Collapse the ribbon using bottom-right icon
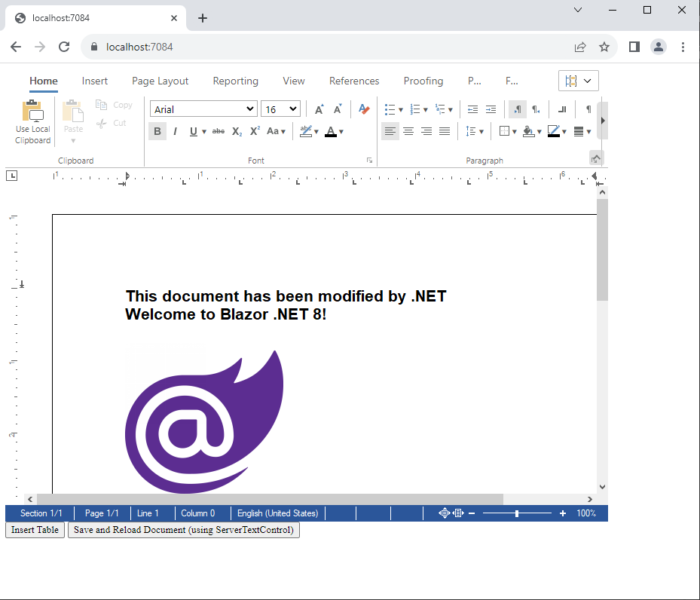The width and height of the screenshot is (700, 600). tap(595, 158)
